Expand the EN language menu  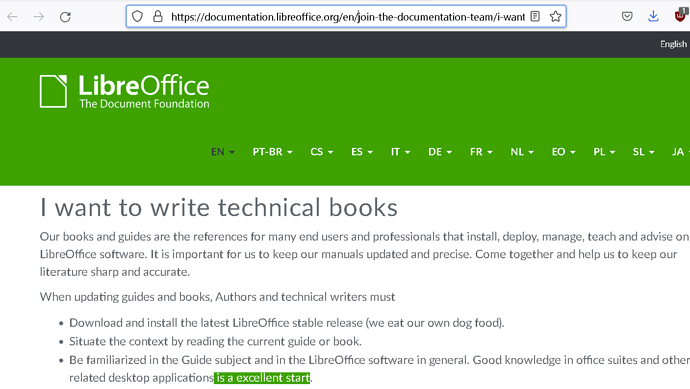(223, 152)
